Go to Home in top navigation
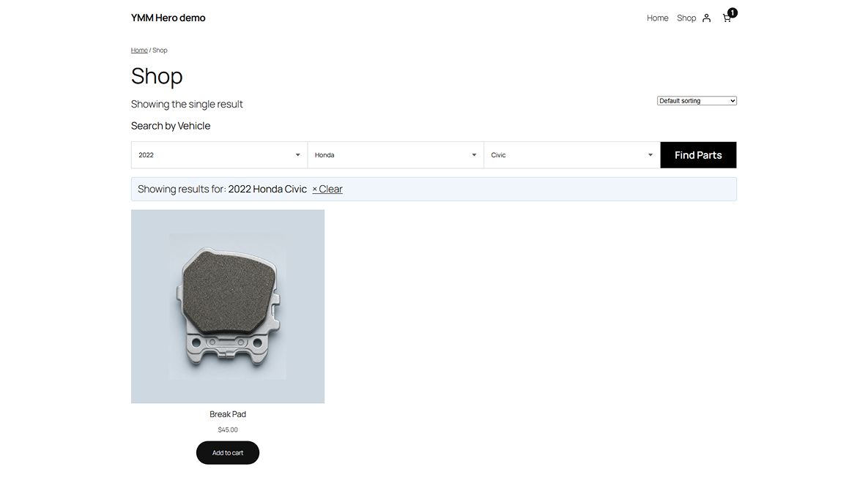Image resolution: width=868 pixels, height=483 pixels. tap(657, 18)
